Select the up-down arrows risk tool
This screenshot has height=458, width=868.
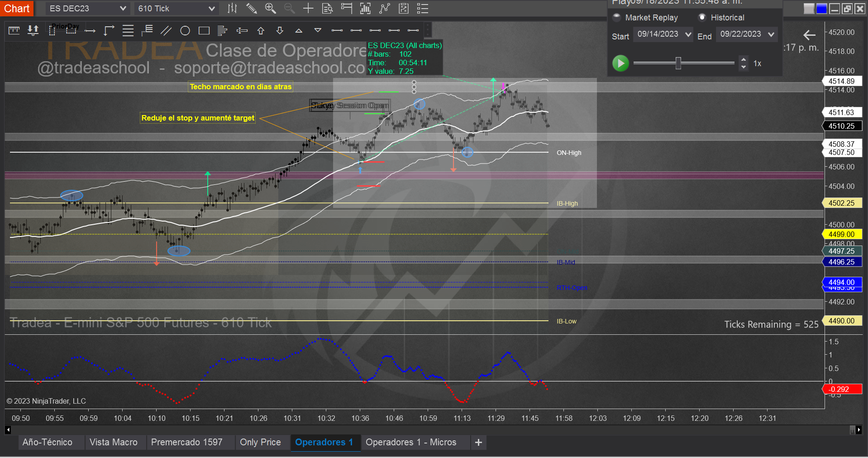click(33, 30)
